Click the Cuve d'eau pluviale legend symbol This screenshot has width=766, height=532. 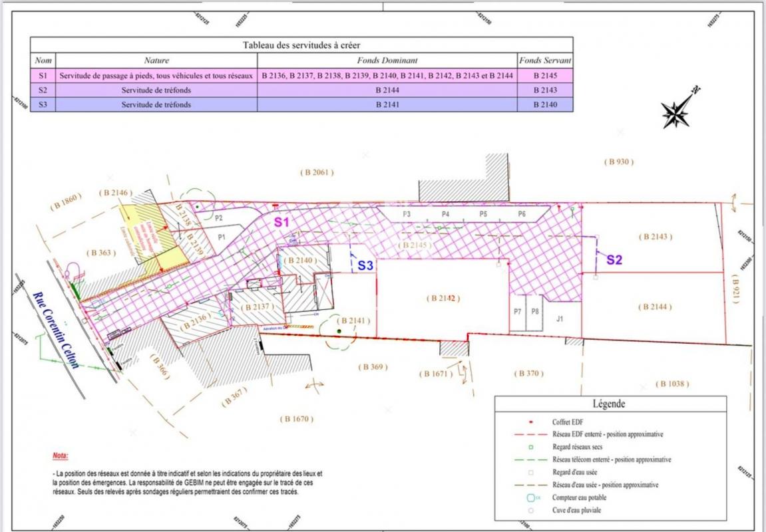[x=530, y=511]
